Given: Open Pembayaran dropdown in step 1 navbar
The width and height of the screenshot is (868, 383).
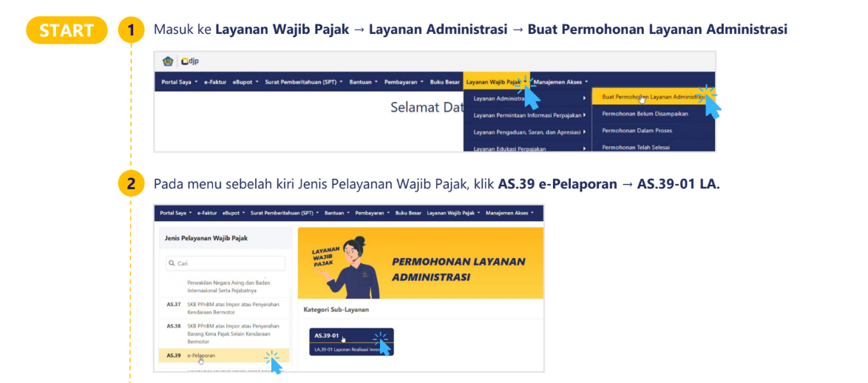Looking at the screenshot, I should 404,82.
